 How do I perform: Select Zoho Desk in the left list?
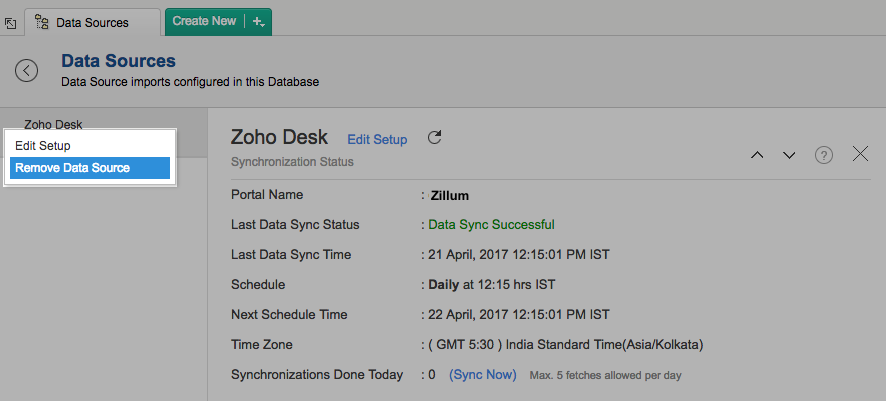tap(53, 125)
